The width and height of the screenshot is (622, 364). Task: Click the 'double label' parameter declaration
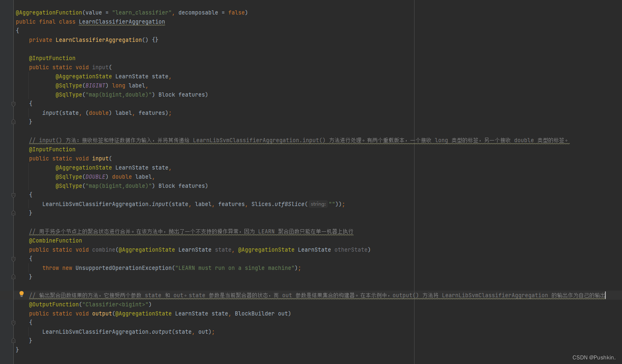[x=132, y=177]
